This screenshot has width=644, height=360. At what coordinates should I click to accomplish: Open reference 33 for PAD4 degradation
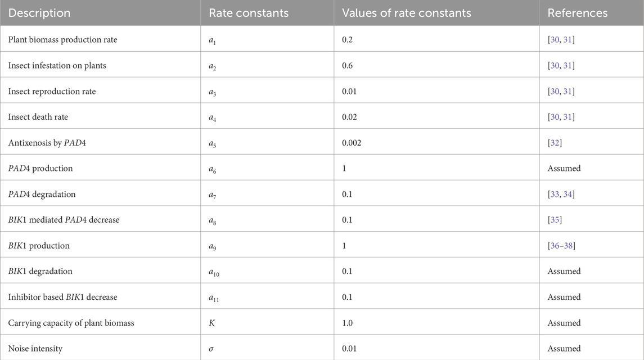[x=555, y=194]
